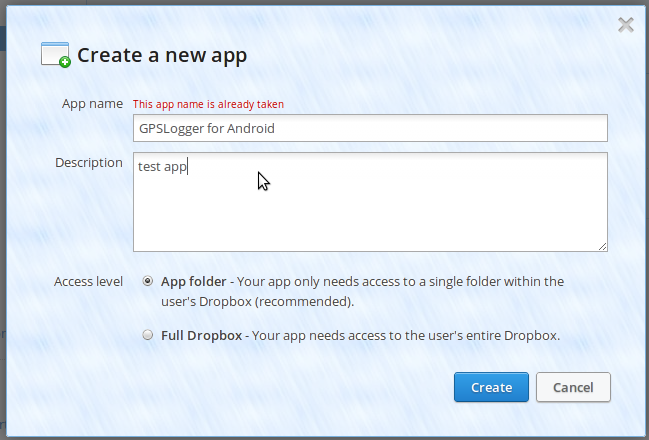Click the 'Create a new app' heading
The image size is (649, 440).
[162, 55]
